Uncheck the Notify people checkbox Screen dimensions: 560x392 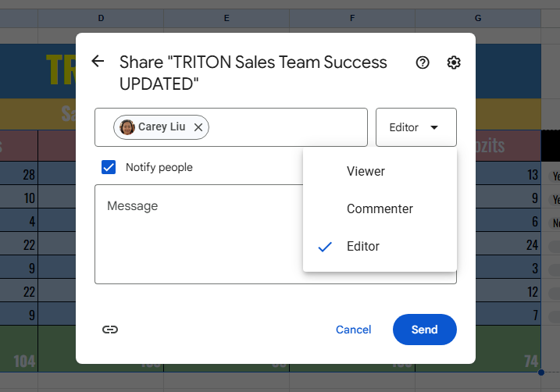point(109,167)
